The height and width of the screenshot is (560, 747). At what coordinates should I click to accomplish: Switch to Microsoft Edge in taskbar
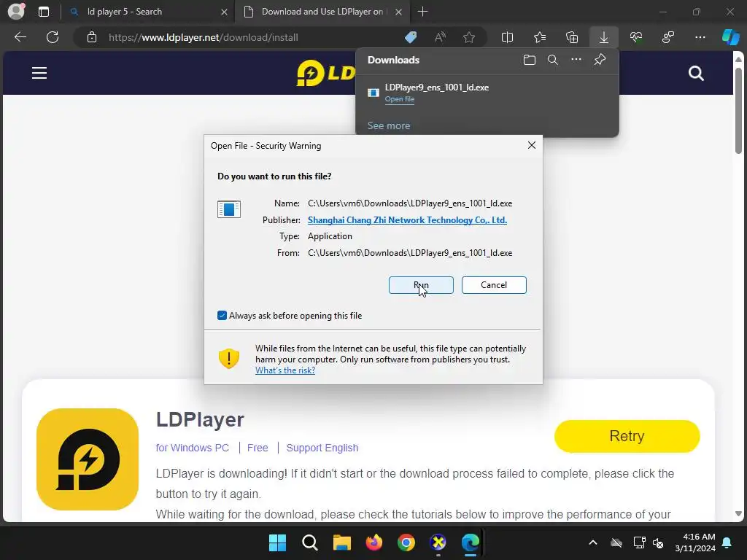tap(471, 542)
